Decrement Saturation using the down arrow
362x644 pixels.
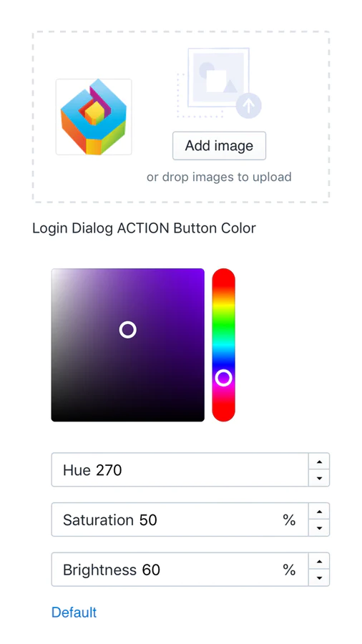(319, 528)
